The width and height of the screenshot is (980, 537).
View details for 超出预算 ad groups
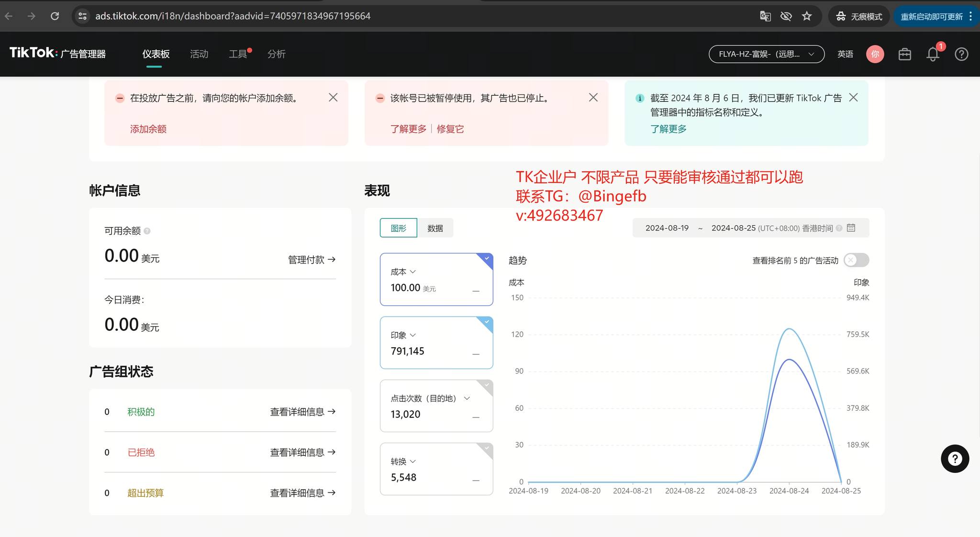point(302,493)
